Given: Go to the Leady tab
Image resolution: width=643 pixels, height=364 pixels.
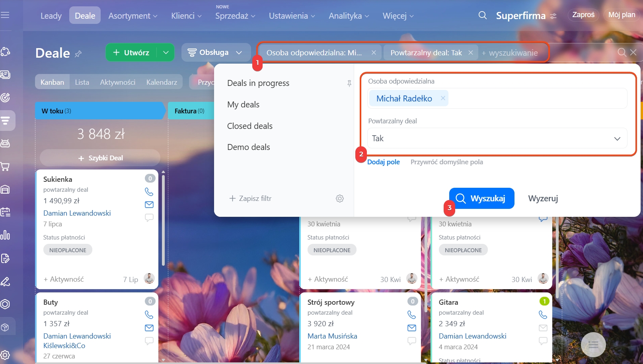Looking at the screenshot, I should 51,16.
